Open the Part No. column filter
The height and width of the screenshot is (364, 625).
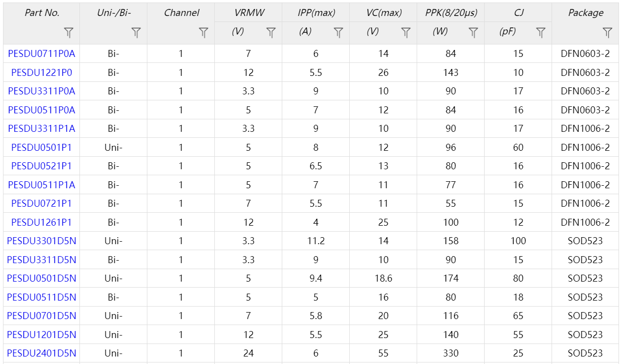pyautogui.click(x=69, y=33)
